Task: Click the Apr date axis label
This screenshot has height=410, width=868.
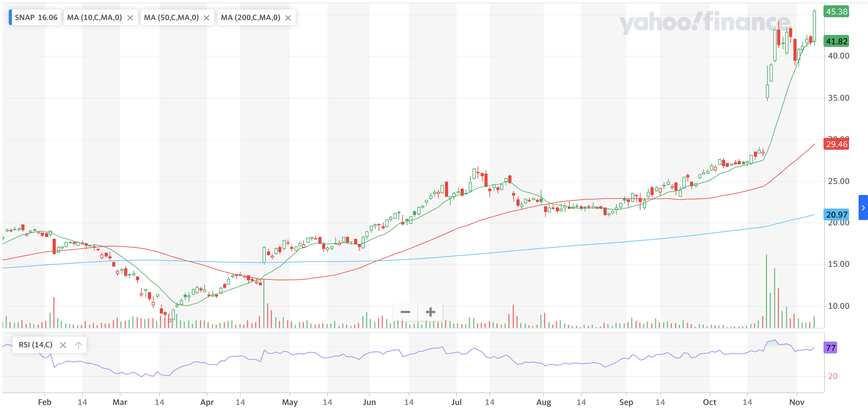Action: (x=207, y=402)
